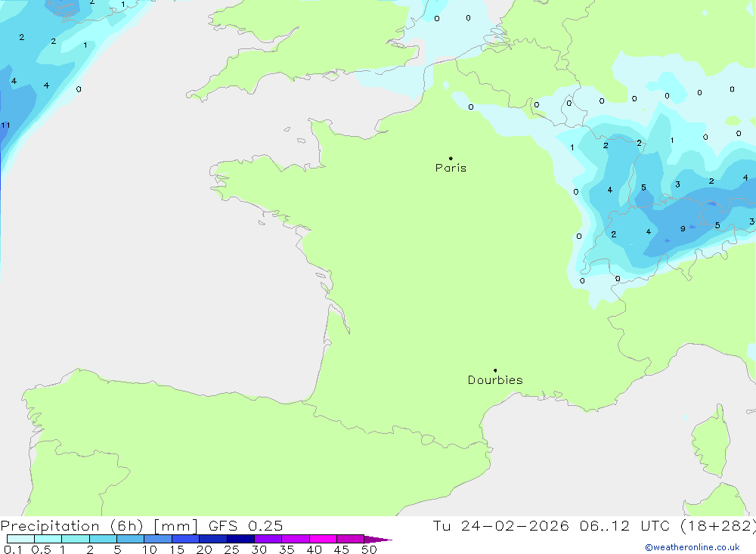Click the Dourbies location label

pyautogui.click(x=495, y=380)
